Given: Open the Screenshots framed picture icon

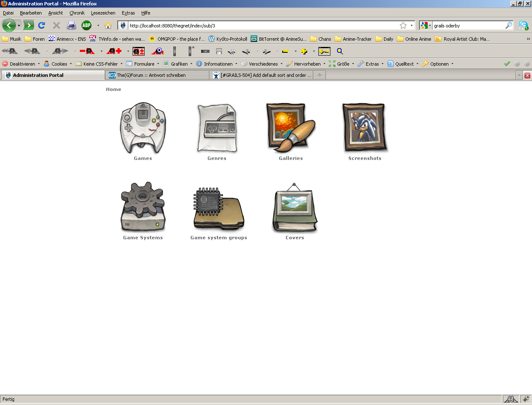Looking at the screenshot, I should pyautogui.click(x=365, y=128).
